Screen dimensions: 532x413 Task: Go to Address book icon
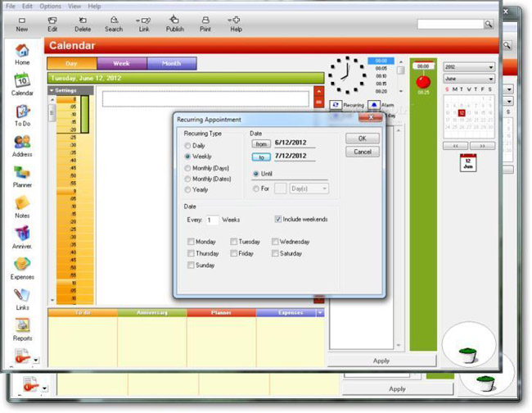pos(22,144)
